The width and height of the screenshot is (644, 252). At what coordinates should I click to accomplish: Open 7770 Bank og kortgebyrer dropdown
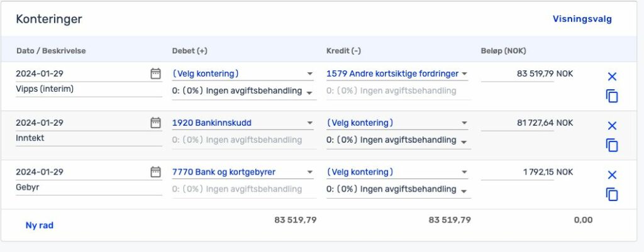point(243,172)
